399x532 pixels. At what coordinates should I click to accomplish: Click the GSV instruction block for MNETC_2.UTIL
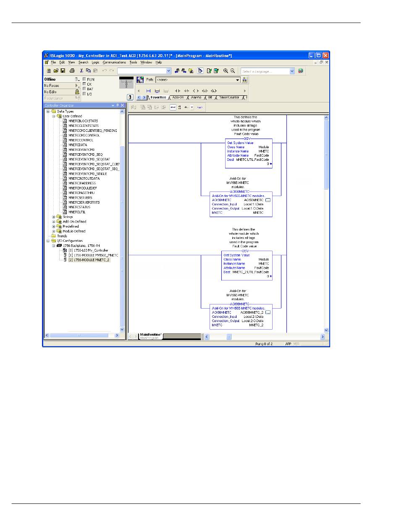pyautogui.click(x=247, y=265)
